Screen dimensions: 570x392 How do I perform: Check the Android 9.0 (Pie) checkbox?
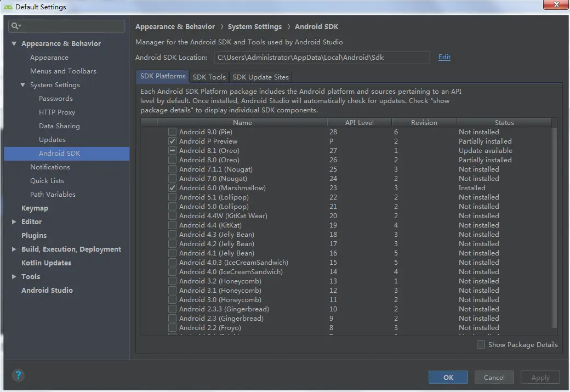172,132
